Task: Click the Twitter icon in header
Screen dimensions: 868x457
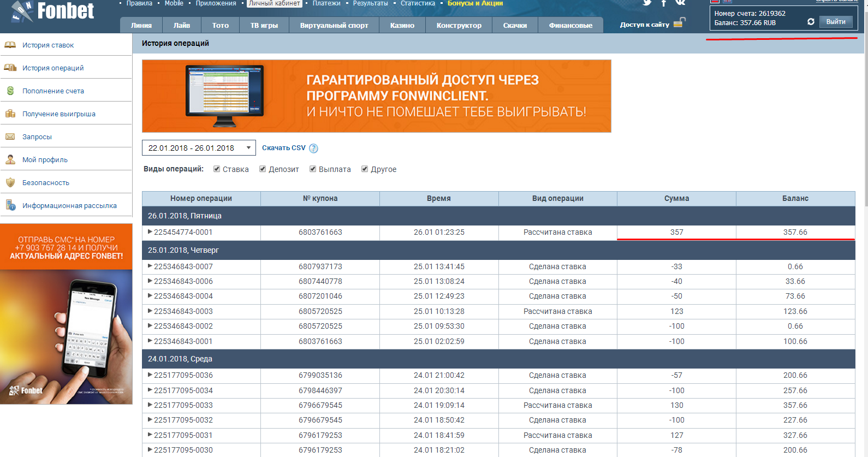Action: click(x=647, y=3)
